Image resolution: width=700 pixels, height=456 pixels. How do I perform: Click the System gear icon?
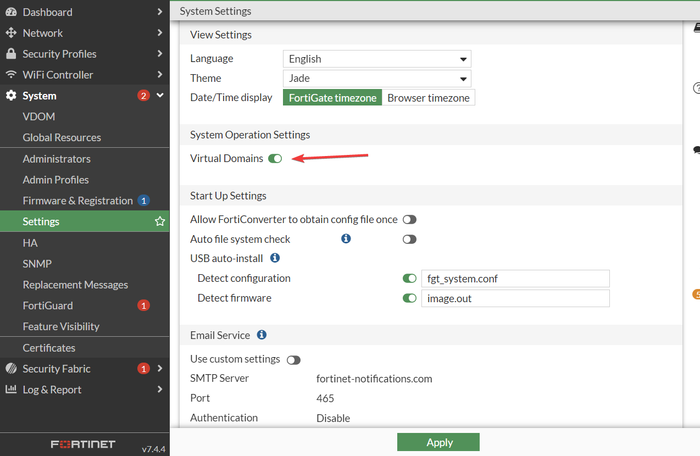pyautogui.click(x=12, y=96)
